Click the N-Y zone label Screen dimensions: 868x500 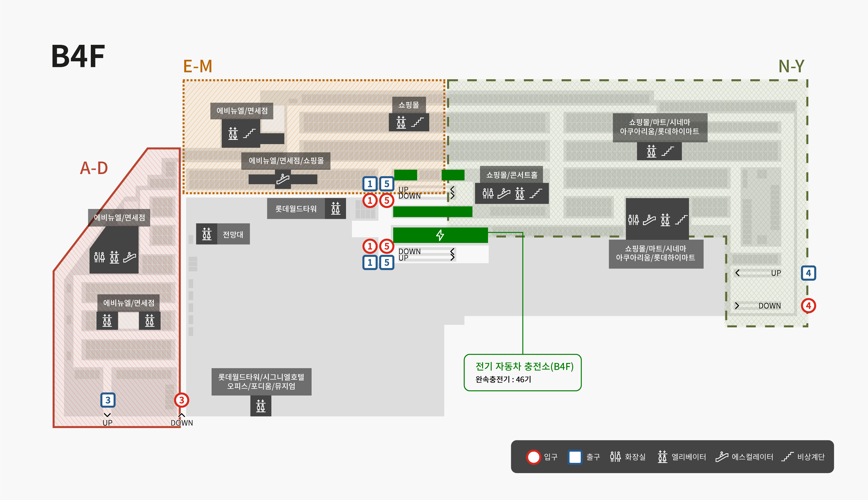[x=791, y=66]
